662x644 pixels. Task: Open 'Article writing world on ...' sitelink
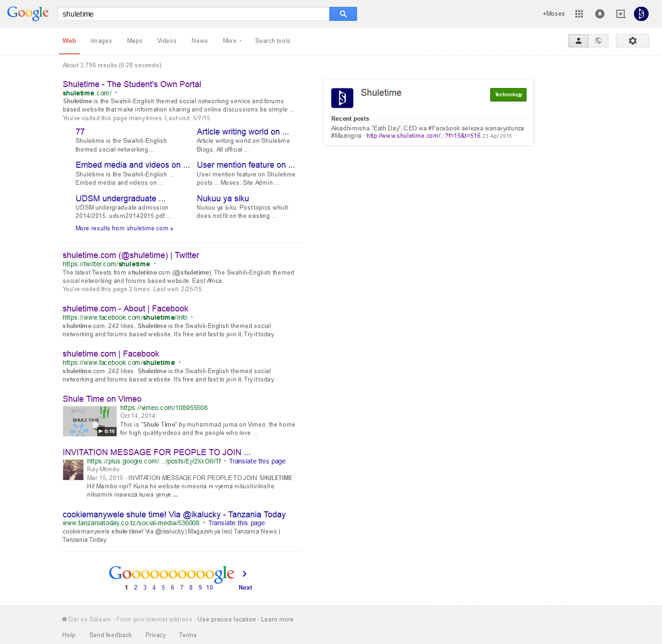[x=243, y=132]
